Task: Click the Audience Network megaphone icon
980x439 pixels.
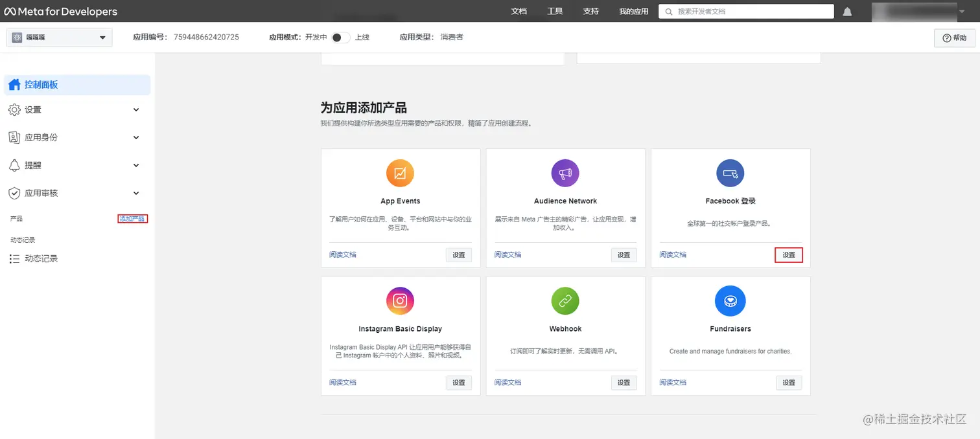Action: coord(565,174)
